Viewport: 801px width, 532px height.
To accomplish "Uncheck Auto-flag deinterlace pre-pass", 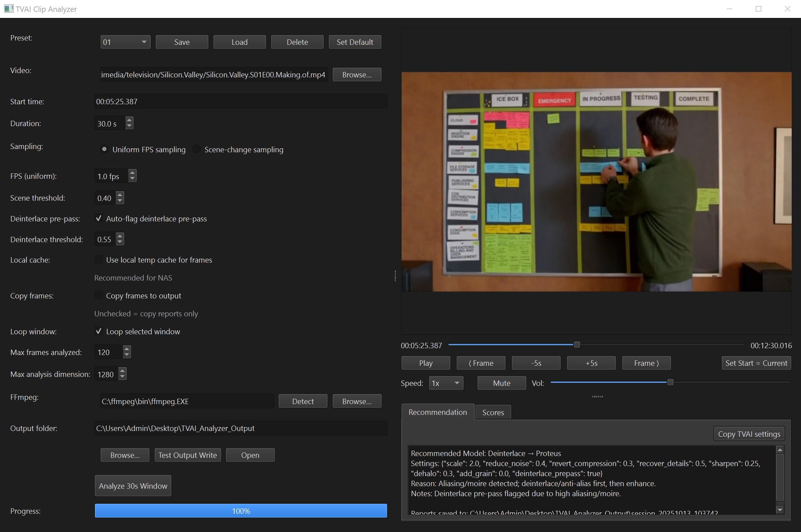I will 99,219.
